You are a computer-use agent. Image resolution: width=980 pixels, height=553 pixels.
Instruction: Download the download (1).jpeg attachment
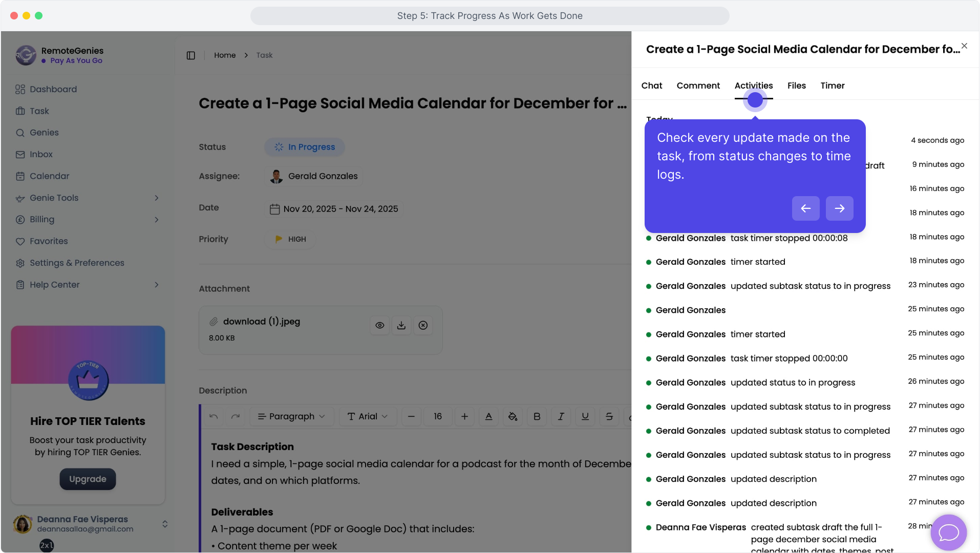pos(401,325)
